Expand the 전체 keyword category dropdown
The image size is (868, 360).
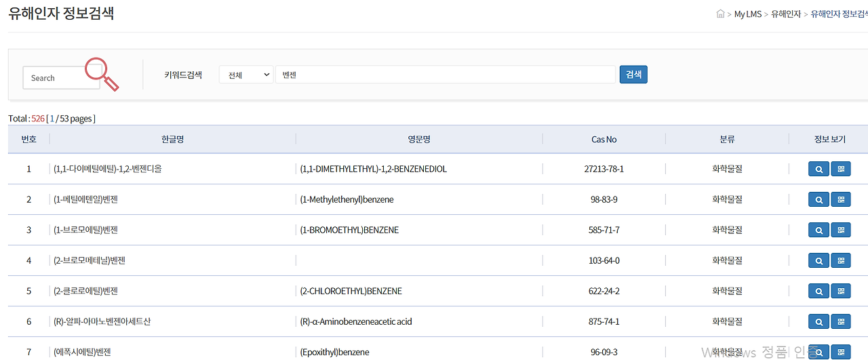pyautogui.click(x=245, y=75)
